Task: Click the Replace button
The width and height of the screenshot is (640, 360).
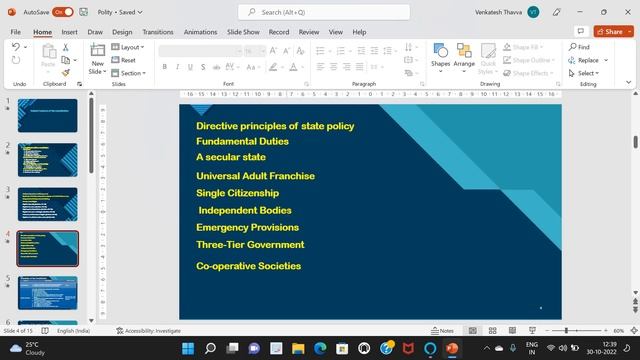Action: (584, 60)
